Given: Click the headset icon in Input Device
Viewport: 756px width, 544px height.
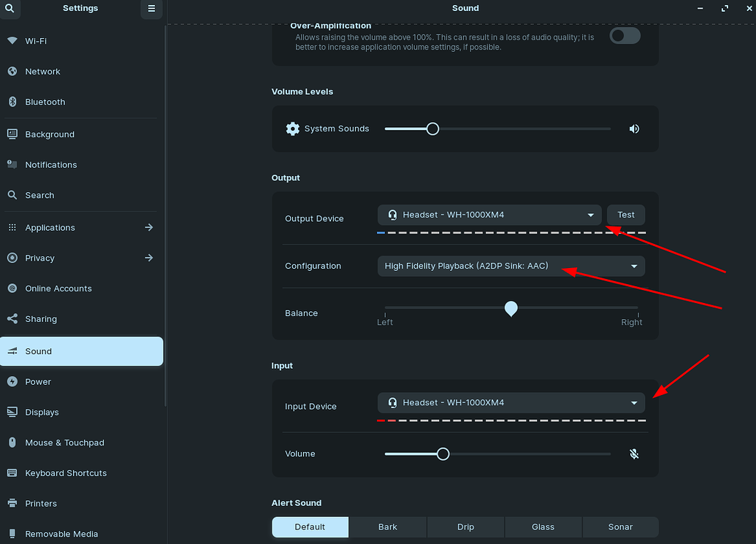Looking at the screenshot, I should pyautogui.click(x=392, y=403).
